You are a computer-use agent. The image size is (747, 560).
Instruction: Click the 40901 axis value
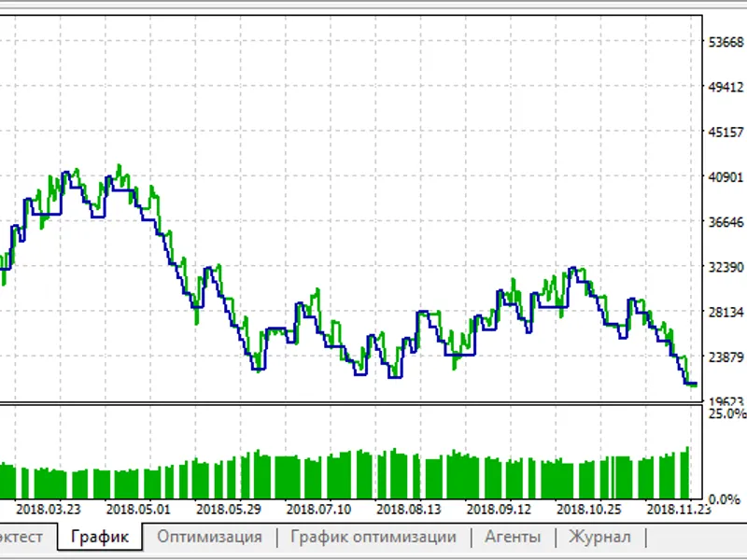(726, 177)
